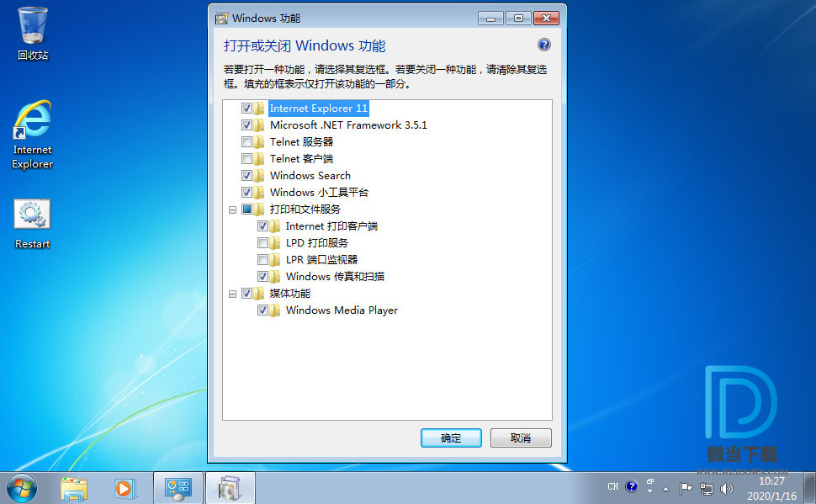Click the help icon in the dialog
Screen dimensions: 816x504
(x=543, y=45)
